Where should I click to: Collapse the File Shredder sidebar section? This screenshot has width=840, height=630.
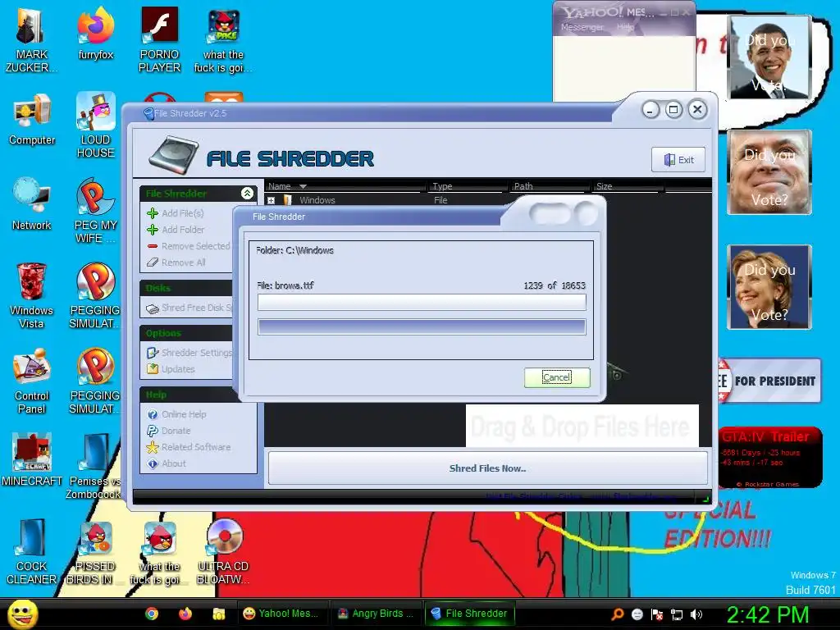tap(247, 193)
